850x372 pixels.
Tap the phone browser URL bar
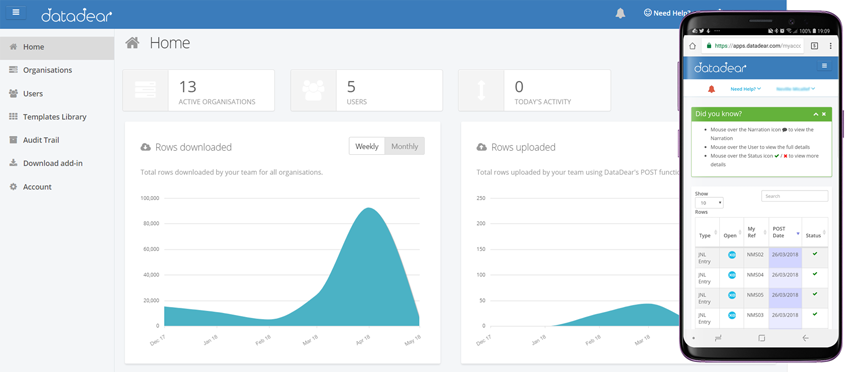click(752, 46)
